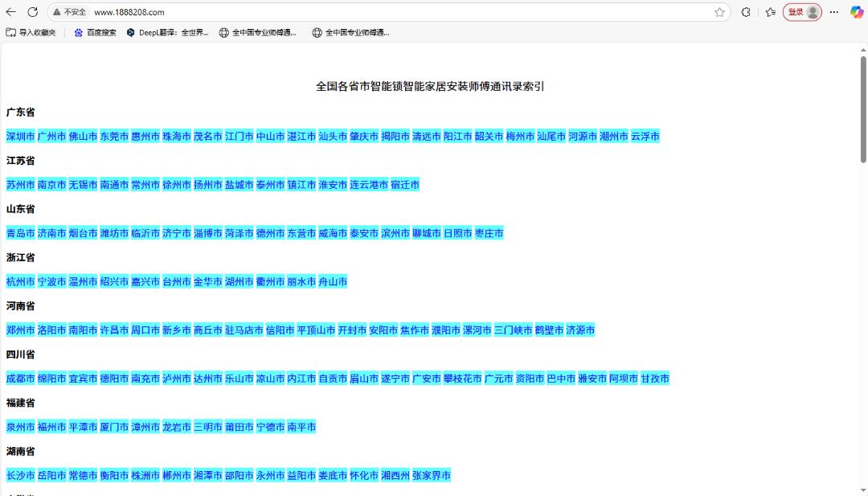Select the 枣庄市 link
The width and height of the screenshot is (868, 496).
tap(489, 233)
